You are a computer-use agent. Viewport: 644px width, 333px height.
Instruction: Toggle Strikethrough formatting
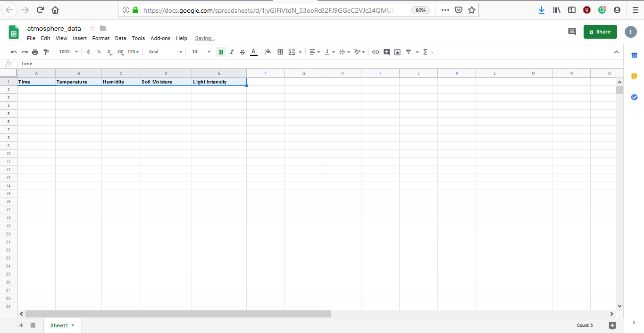coord(243,52)
